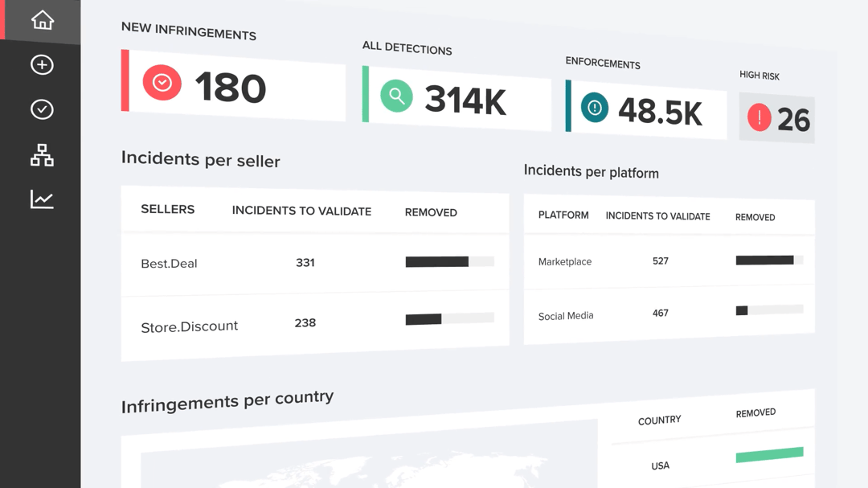
Task: Click the red High Risk exclamation icon
Action: pyautogui.click(x=759, y=117)
